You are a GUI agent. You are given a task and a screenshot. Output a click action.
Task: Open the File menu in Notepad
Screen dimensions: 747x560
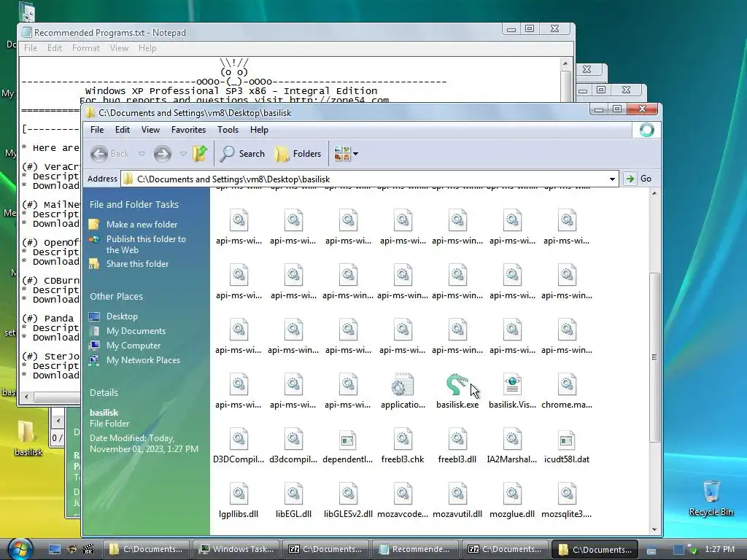coord(31,48)
